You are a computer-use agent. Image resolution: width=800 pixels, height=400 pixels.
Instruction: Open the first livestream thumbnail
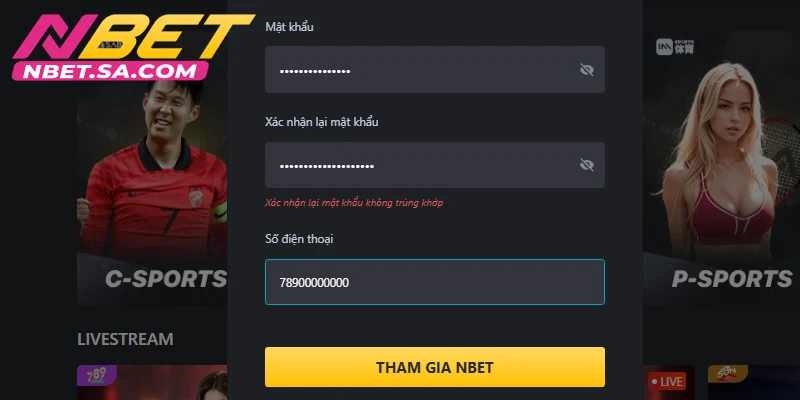point(152,383)
